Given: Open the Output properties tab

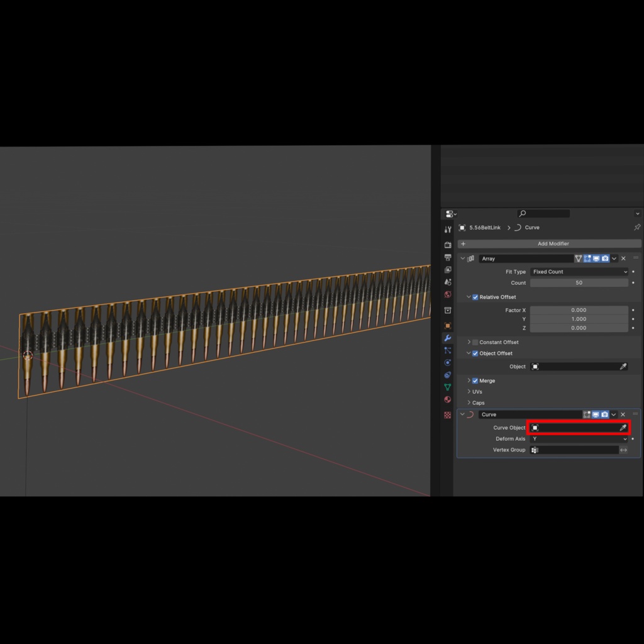Looking at the screenshot, I should click(x=448, y=257).
